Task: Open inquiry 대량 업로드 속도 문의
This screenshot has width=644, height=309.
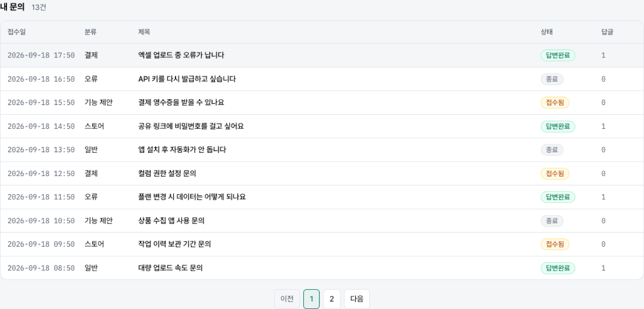Action: click(x=171, y=268)
